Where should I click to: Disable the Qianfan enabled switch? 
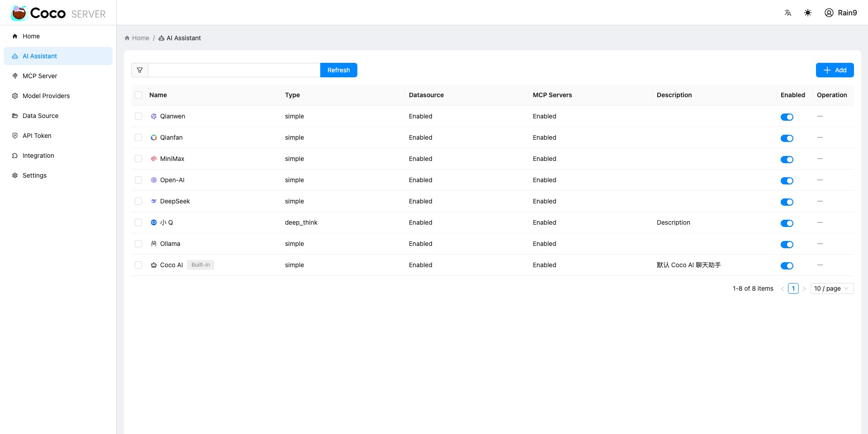point(787,138)
